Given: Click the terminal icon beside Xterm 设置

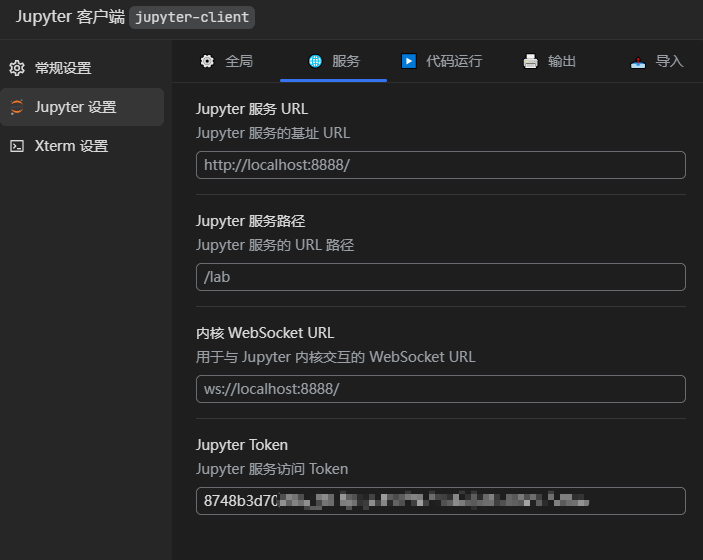Looking at the screenshot, I should coord(17,146).
